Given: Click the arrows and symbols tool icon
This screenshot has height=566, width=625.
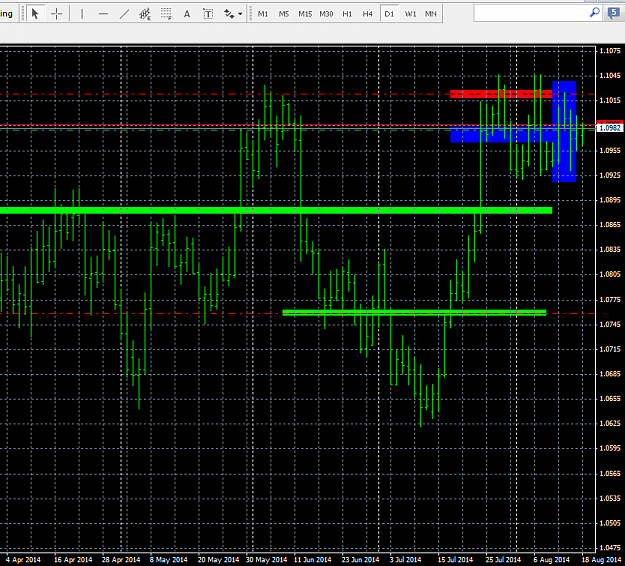Looking at the screenshot, I should click(x=229, y=14).
